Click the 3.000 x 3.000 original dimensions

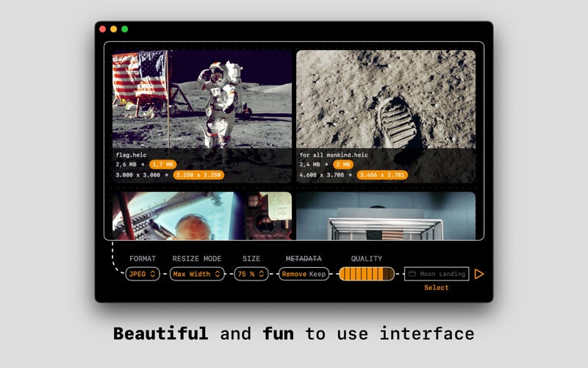tap(137, 175)
